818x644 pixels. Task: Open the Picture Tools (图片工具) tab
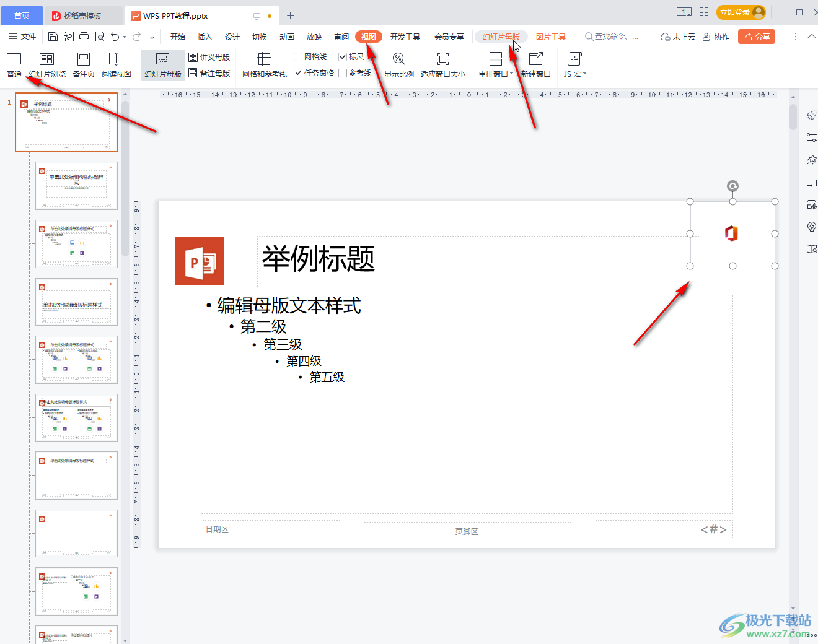(x=551, y=37)
